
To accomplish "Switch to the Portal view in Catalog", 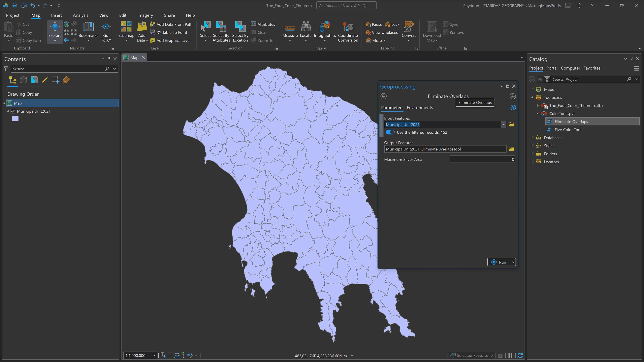I will (x=552, y=68).
